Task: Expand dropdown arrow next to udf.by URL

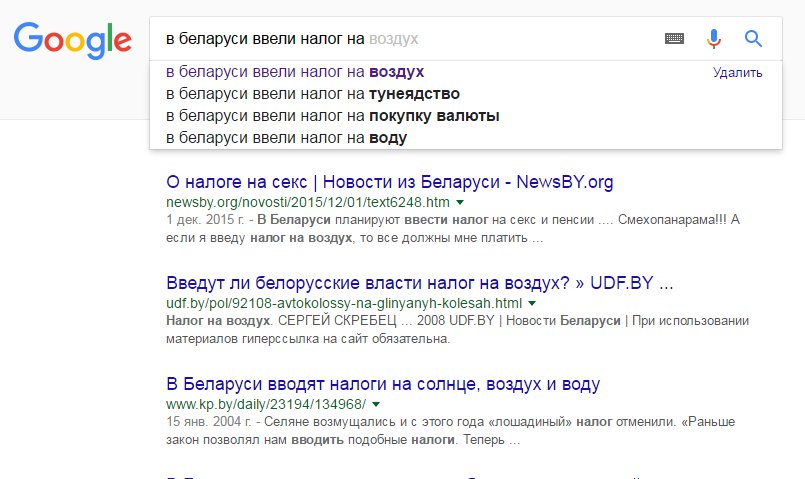Action: pyautogui.click(x=532, y=303)
